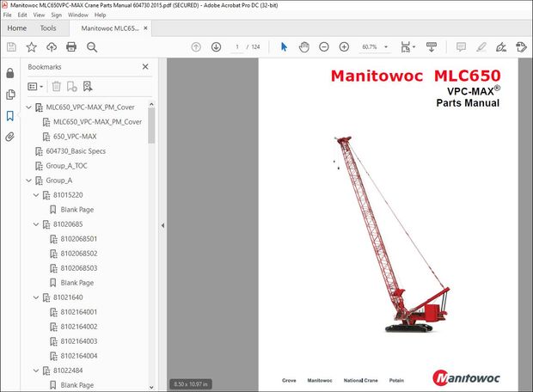Viewport: 533px width, 392px height.
Task: Collapse the Group_A bookmark
Action: pyautogui.click(x=29, y=181)
